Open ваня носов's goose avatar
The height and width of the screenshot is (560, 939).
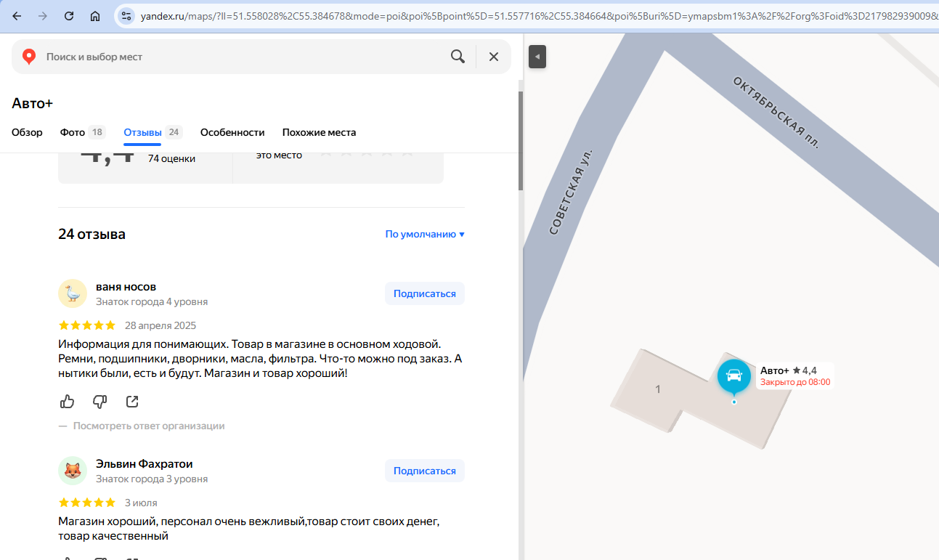(73, 293)
